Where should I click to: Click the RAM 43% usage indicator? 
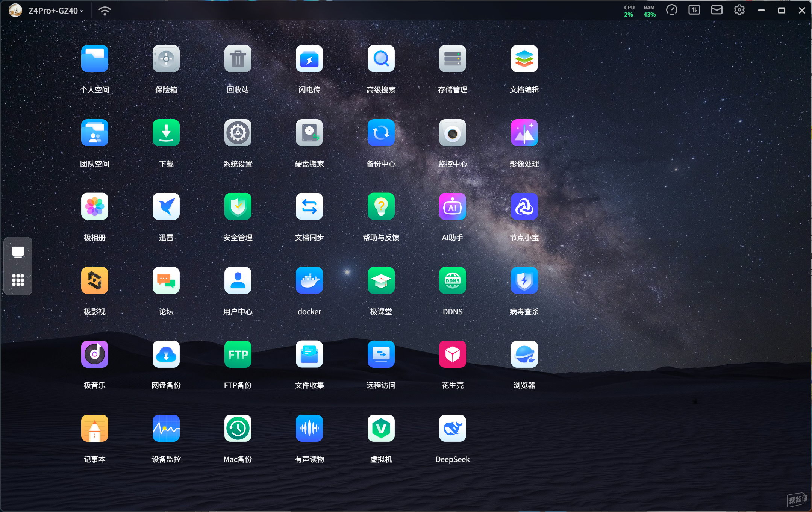649,11
